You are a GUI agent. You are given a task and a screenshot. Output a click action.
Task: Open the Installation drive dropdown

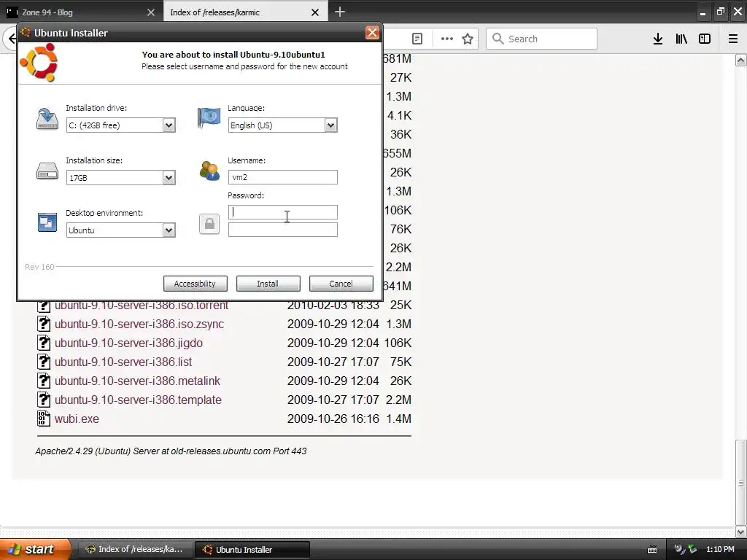(120, 125)
